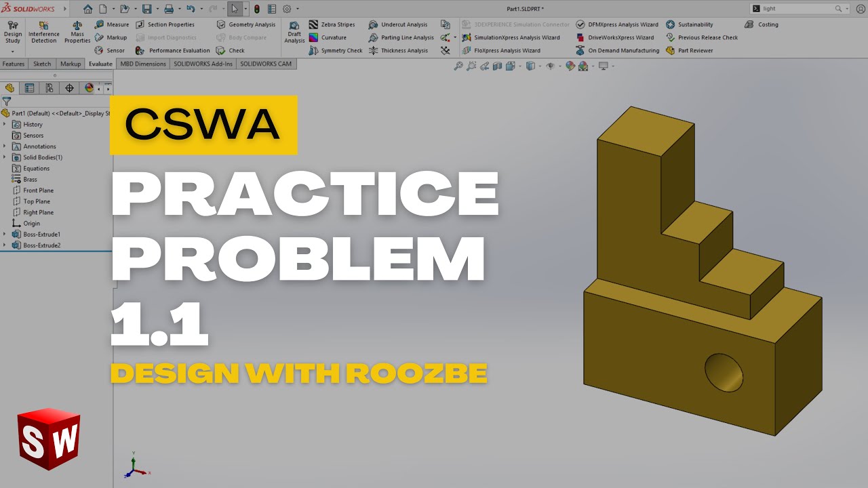868x488 pixels.
Task: Open On Demand Manufacturing
Action: click(x=617, y=50)
